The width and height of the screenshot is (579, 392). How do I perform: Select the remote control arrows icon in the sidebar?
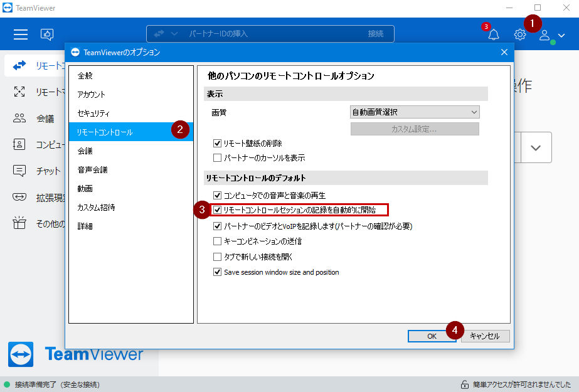(x=19, y=65)
